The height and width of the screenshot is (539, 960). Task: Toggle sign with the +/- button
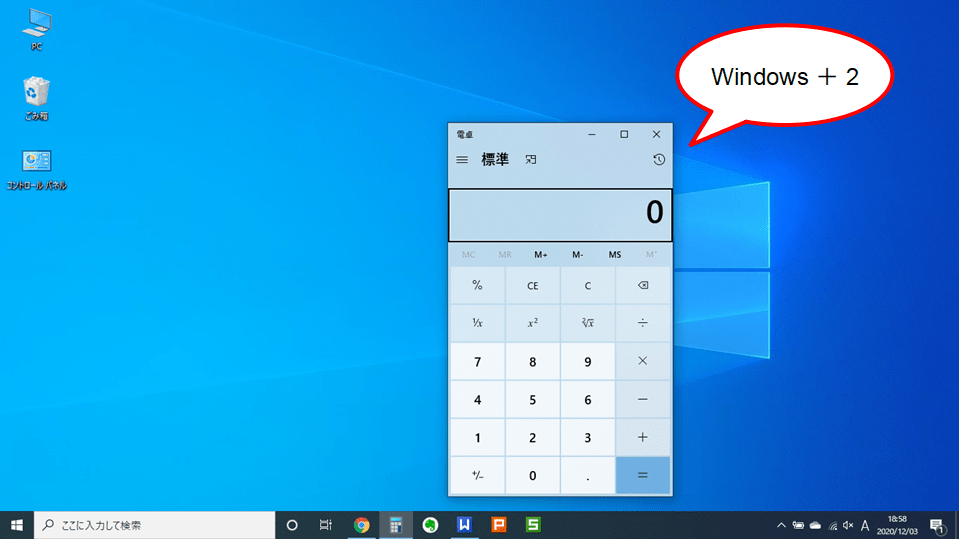pos(477,475)
